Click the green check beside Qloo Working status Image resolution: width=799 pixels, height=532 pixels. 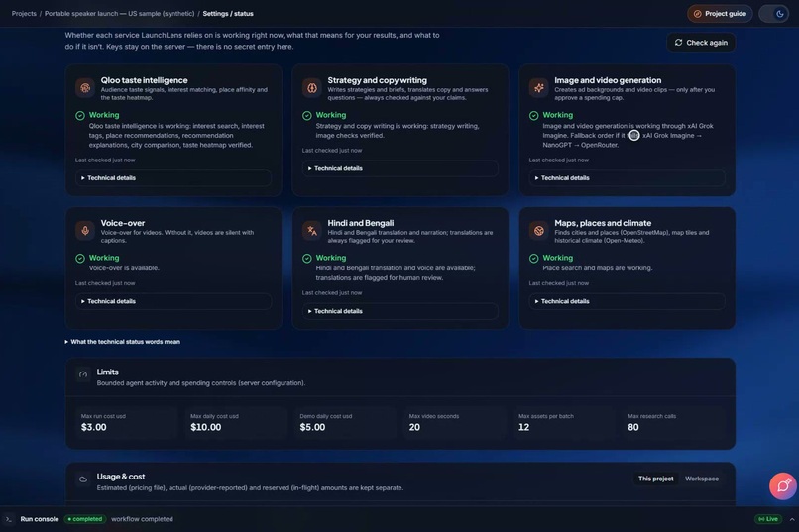click(x=80, y=116)
